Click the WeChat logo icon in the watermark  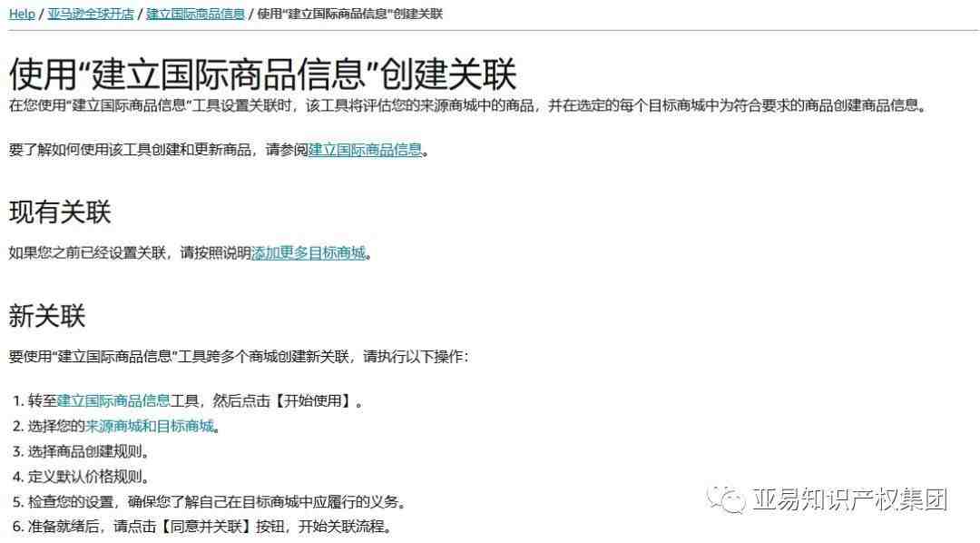(x=726, y=499)
